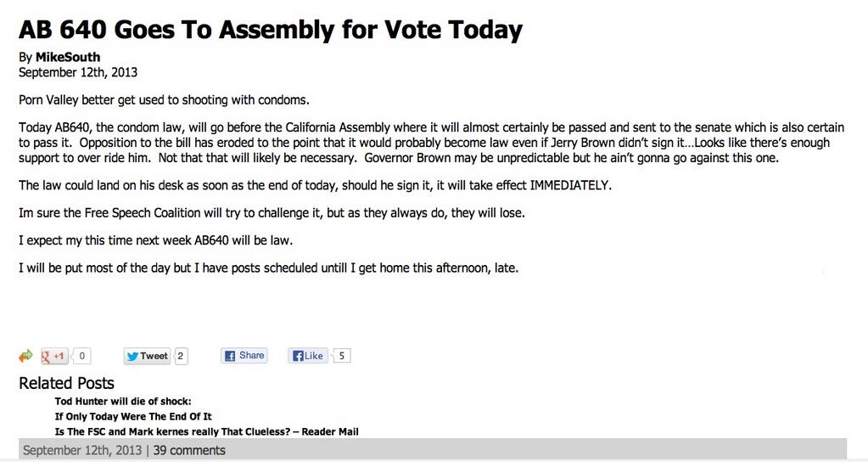Click the Facebook Share button
Image resolution: width=868 pixels, height=462 pixels.
pos(244,356)
